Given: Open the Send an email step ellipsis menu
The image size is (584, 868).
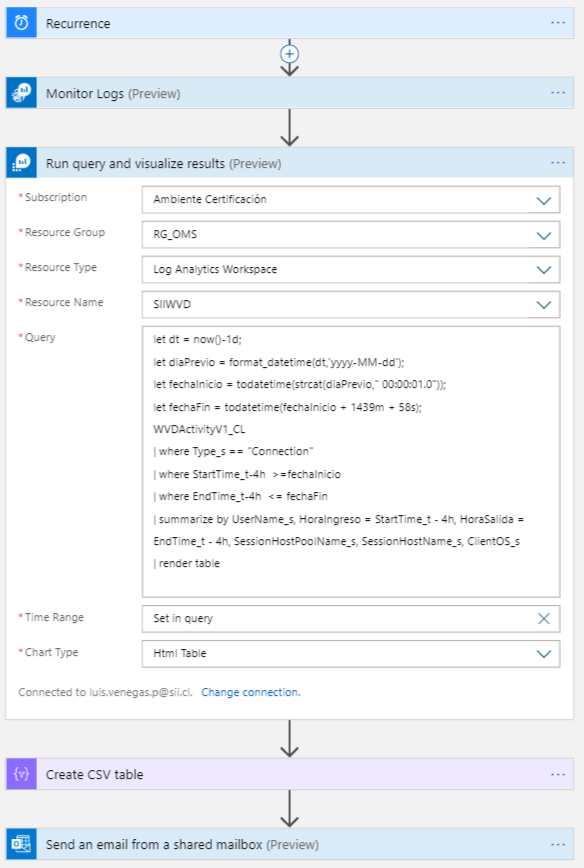Looking at the screenshot, I should [558, 844].
